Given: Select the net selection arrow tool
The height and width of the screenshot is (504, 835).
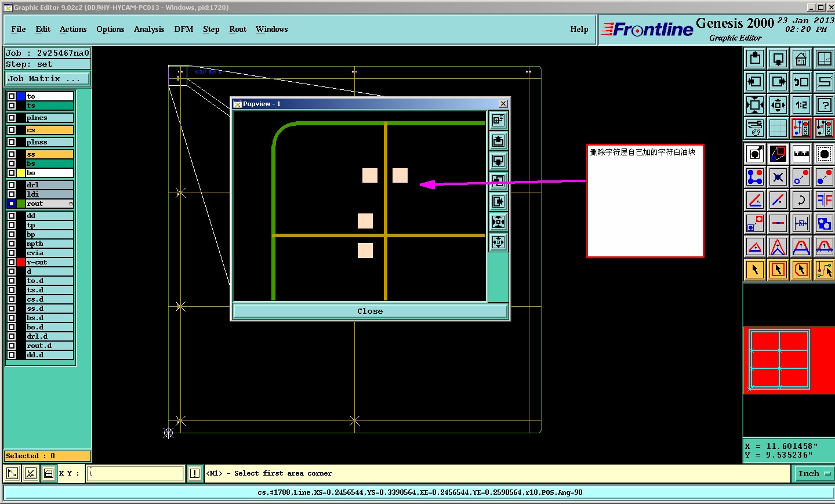Looking at the screenshot, I should [825, 270].
